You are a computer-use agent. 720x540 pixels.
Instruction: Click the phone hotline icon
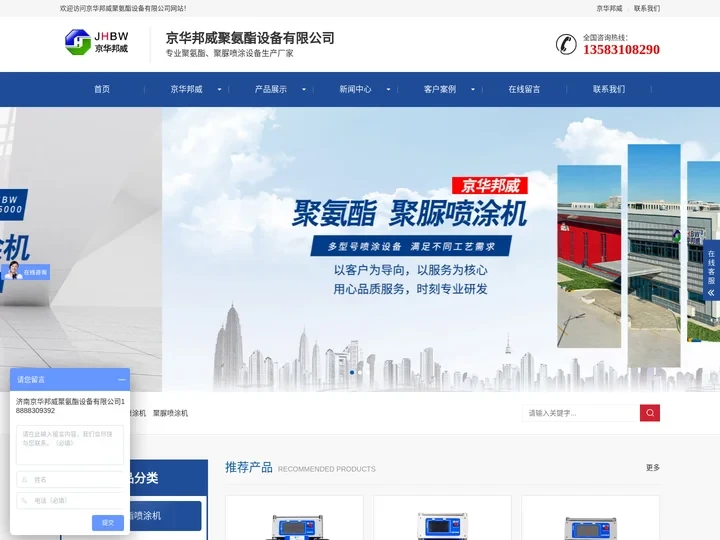[x=566, y=44]
